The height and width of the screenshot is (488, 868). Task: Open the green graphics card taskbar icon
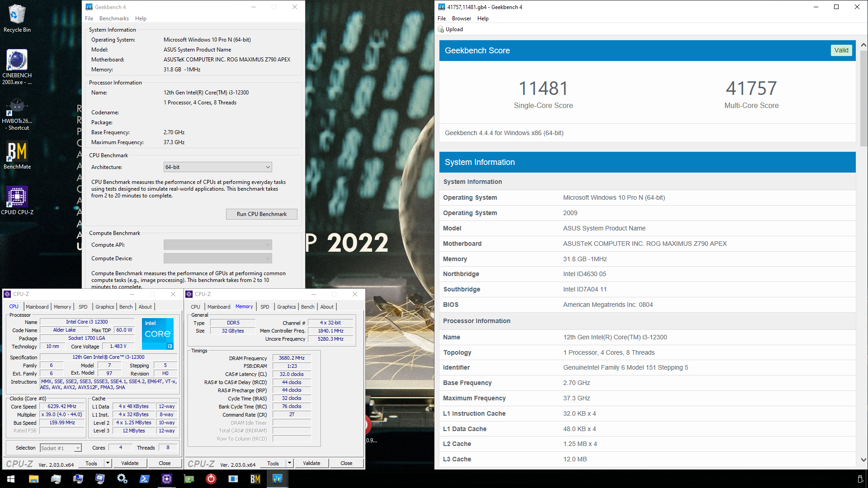189,479
